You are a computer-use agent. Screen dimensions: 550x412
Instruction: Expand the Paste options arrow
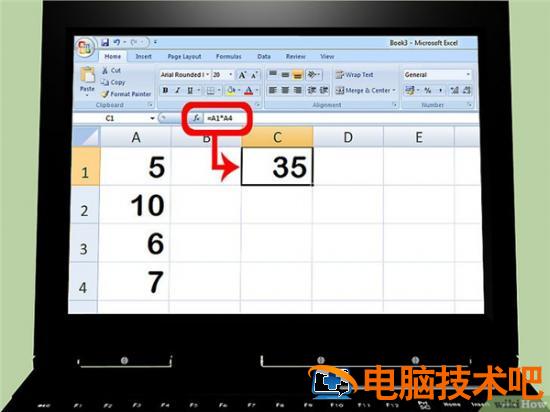tap(87, 95)
